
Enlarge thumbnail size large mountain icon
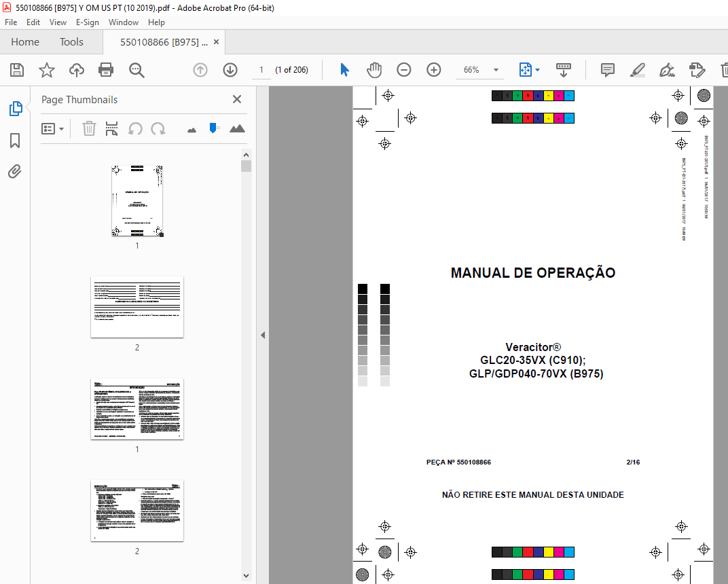pos(237,128)
